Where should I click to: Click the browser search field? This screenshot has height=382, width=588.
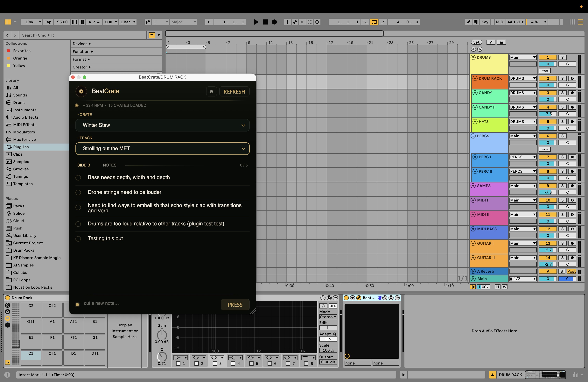click(83, 35)
